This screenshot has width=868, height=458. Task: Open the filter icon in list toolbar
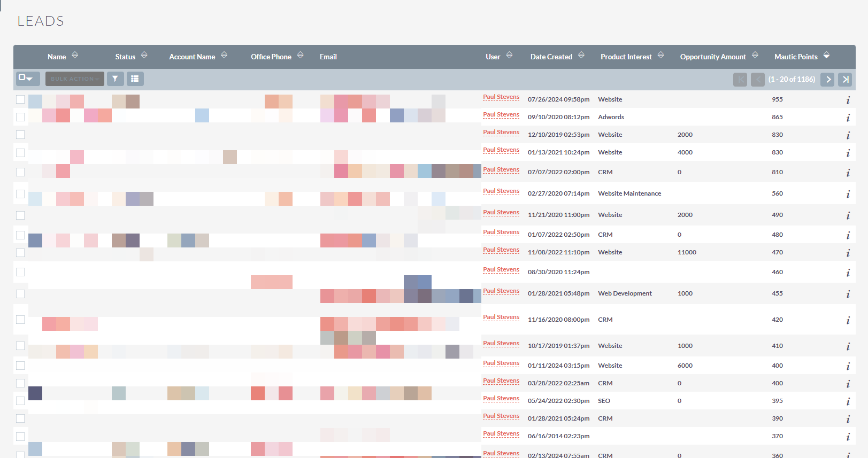coord(115,79)
